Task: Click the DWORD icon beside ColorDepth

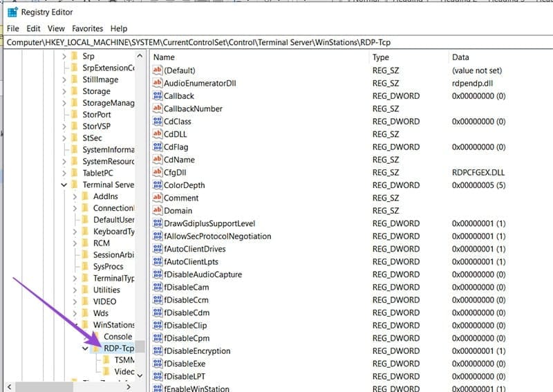Action: (x=158, y=185)
